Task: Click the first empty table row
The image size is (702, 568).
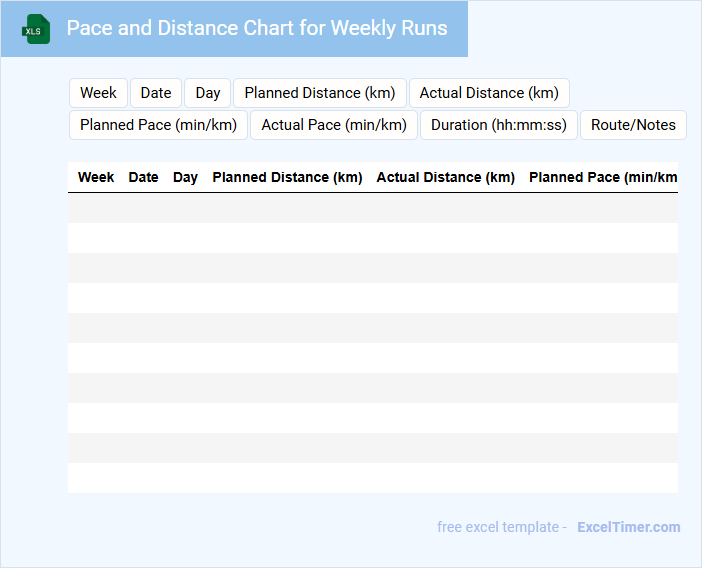Action: 372,208
